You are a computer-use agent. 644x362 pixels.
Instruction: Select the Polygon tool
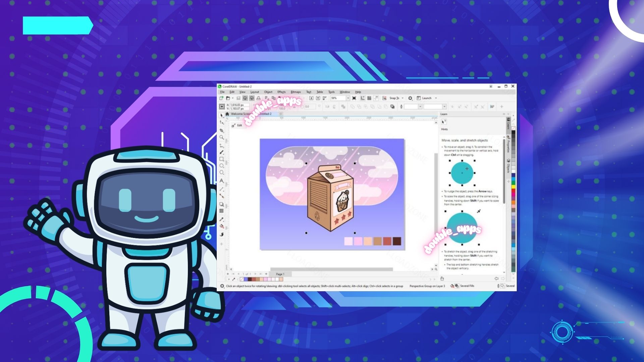pos(221,172)
